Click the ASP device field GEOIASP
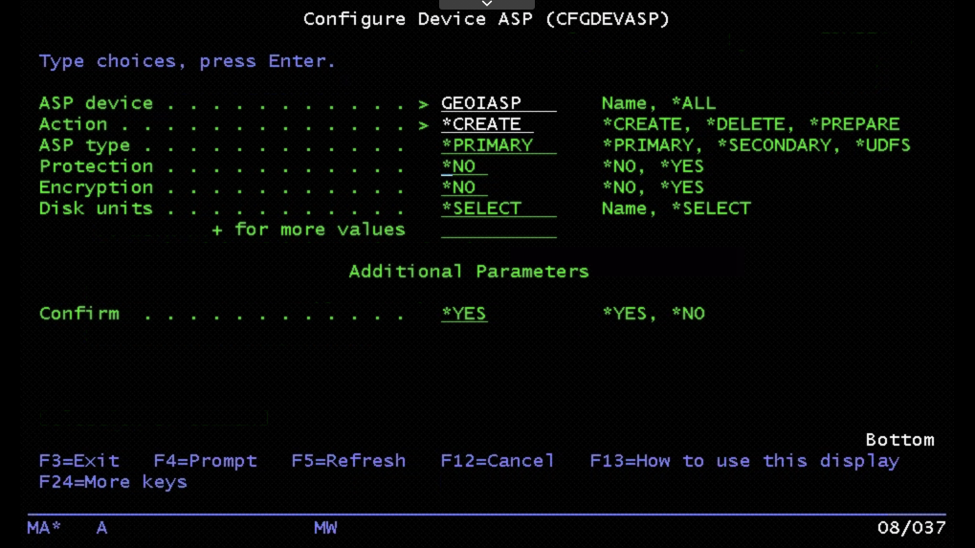975x548 pixels. click(x=499, y=103)
